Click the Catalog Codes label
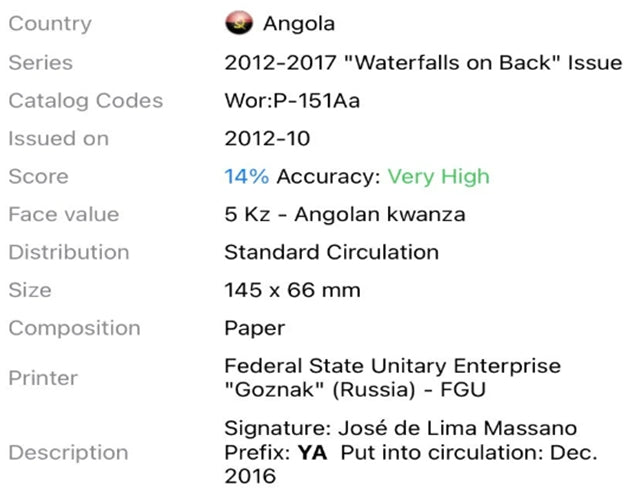Screen dimensions: 639x492 86,101
